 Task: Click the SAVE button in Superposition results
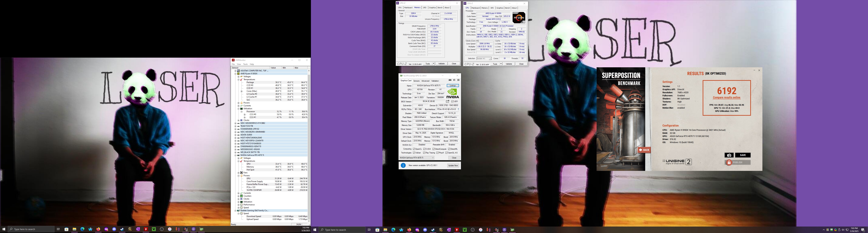click(743, 155)
